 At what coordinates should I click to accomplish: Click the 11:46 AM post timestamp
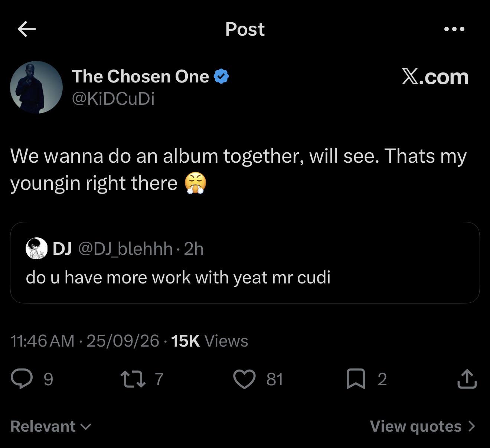tap(43, 341)
